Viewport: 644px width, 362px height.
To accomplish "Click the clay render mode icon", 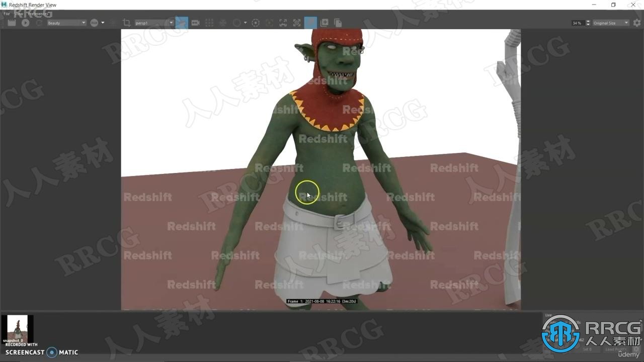I will click(223, 23).
